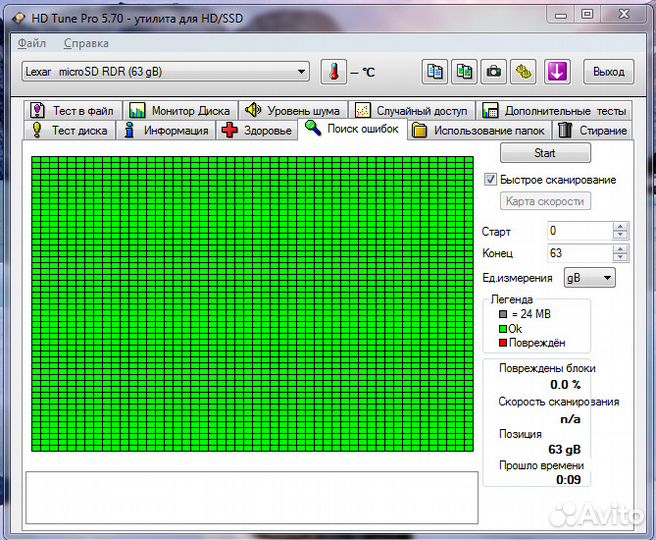Click the Выход button

[608, 72]
